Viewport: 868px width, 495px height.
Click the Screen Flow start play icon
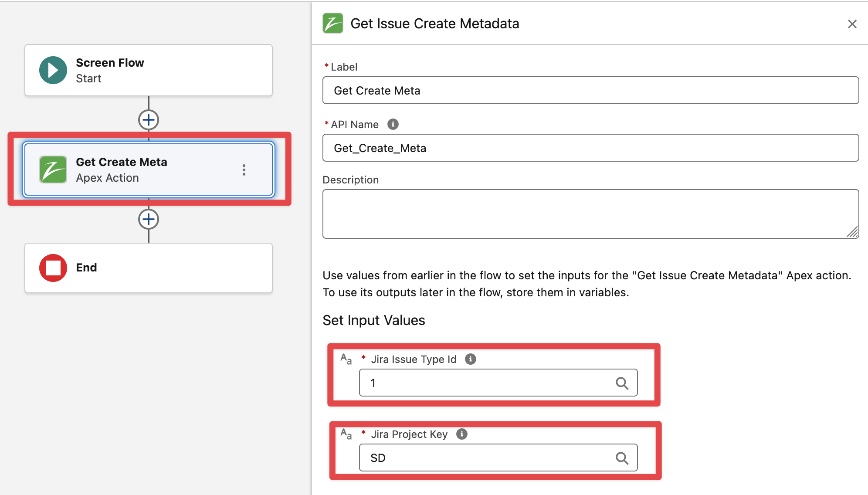click(x=53, y=70)
